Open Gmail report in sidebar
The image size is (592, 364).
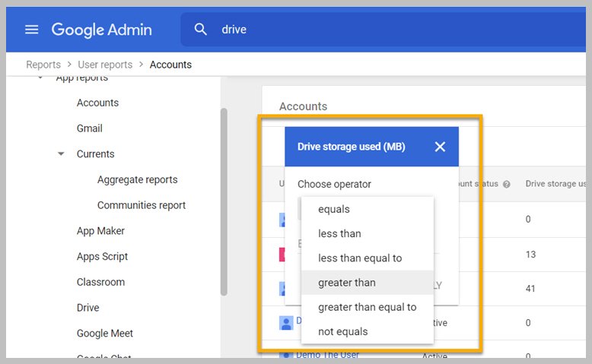pyautogui.click(x=90, y=128)
